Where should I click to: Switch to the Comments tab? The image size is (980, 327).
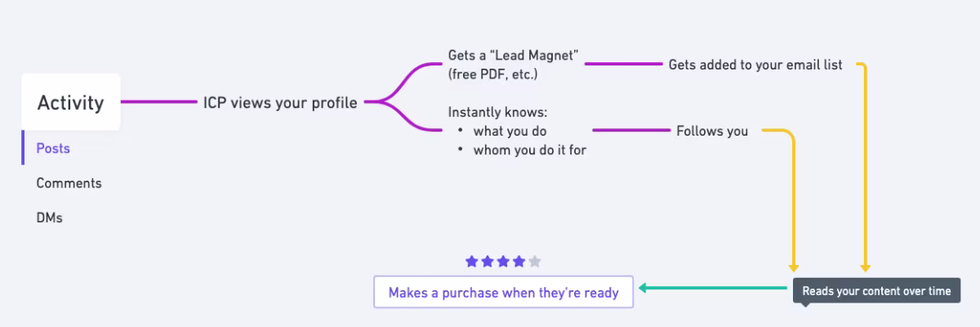point(69,183)
